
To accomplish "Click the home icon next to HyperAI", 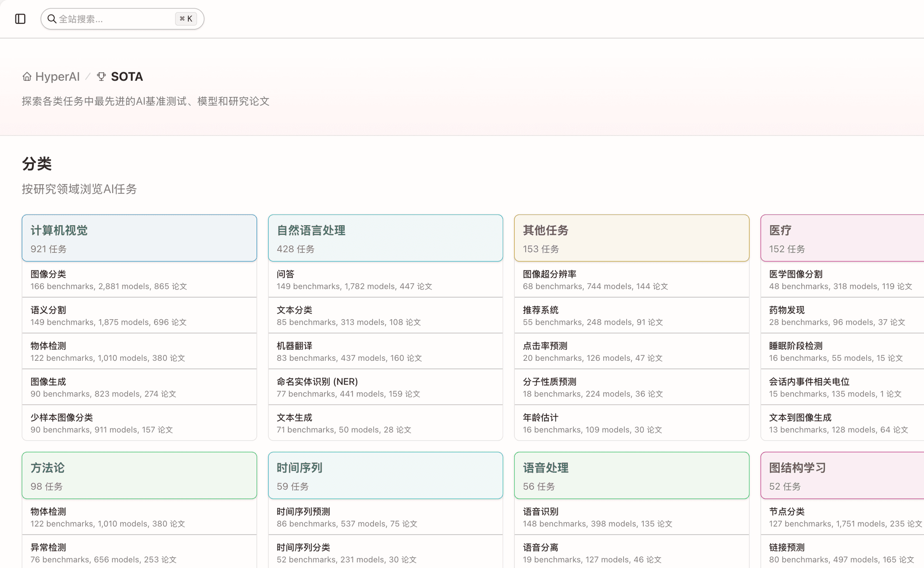I will point(27,76).
